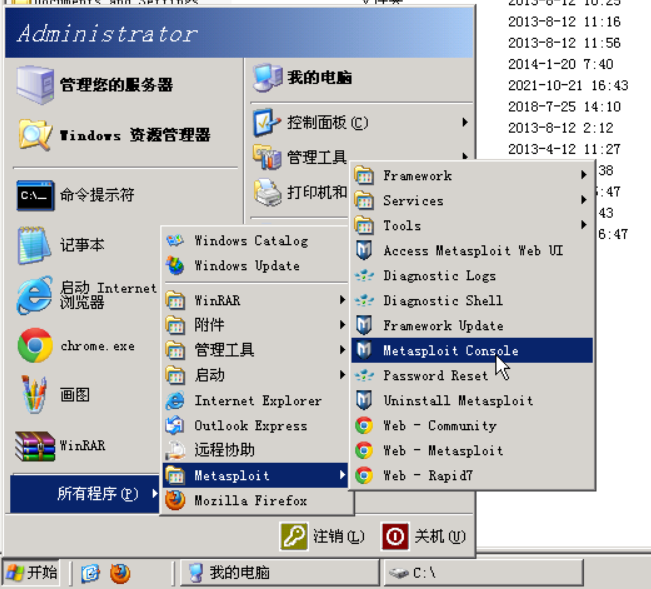Expand the 控制面板 submenu arrow
This screenshot has width=651, height=589.
[x=465, y=122]
